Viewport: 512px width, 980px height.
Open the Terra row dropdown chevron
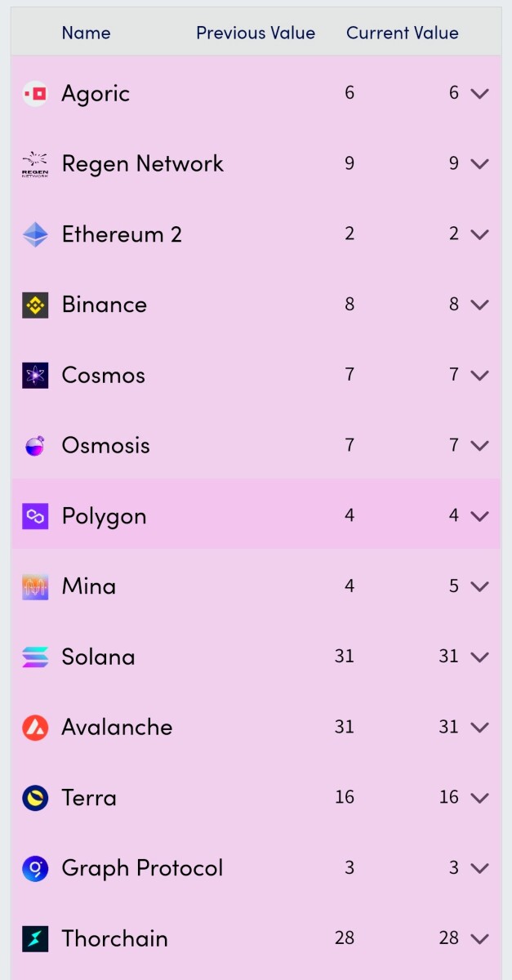[x=480, y=798]
